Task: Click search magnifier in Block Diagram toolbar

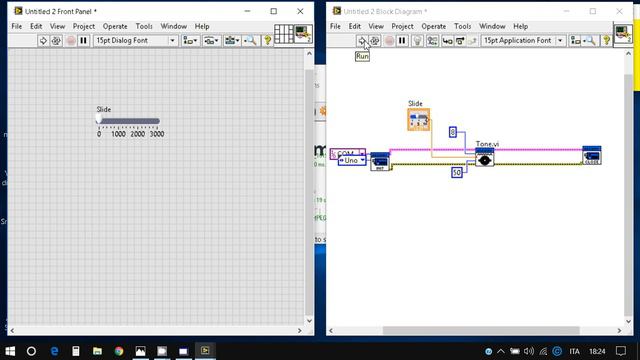Action: [x=590, y=40]
